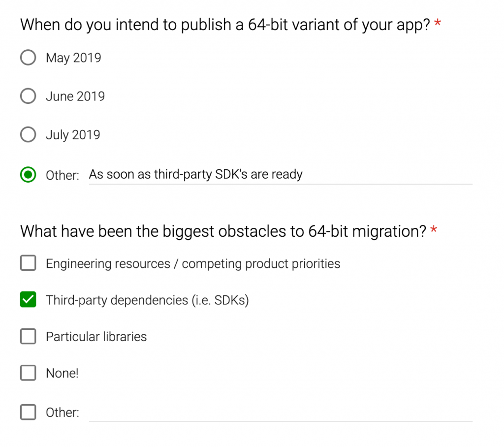Image resolution: width=504 pixels, height=447 pixels.
Task: Enable the None! checkbox
Action: (28, 373)
